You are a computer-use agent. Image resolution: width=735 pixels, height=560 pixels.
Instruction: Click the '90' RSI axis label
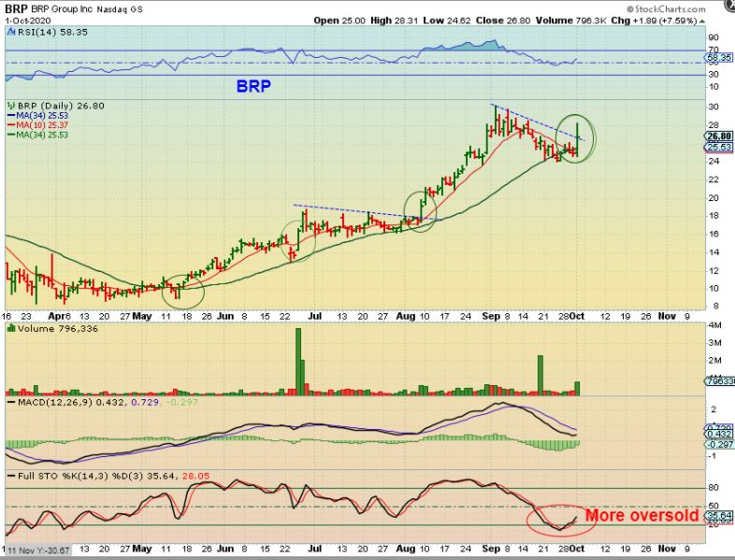tap(713, 37)
